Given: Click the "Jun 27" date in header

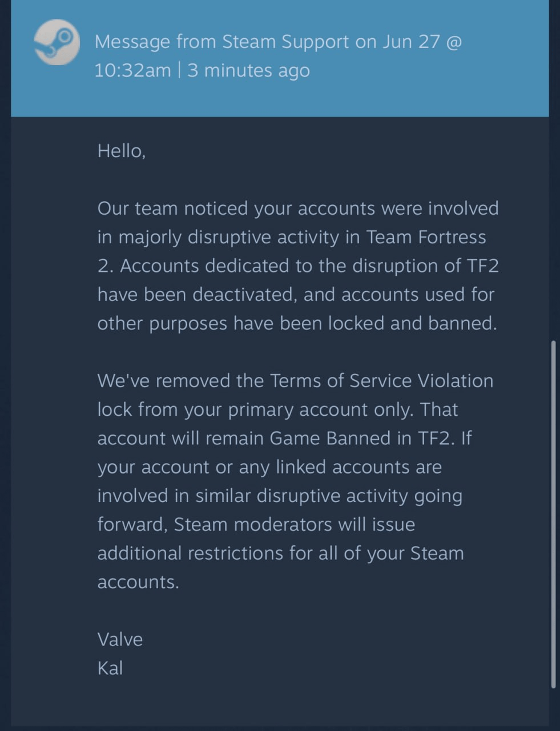Looking at the screenshot, I should (411, 42).
